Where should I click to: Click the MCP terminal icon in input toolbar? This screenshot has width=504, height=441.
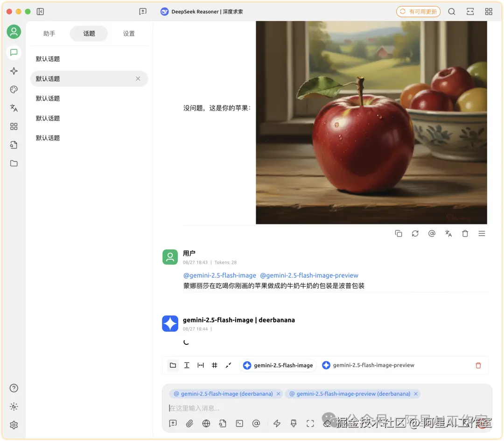pos(239,424)
